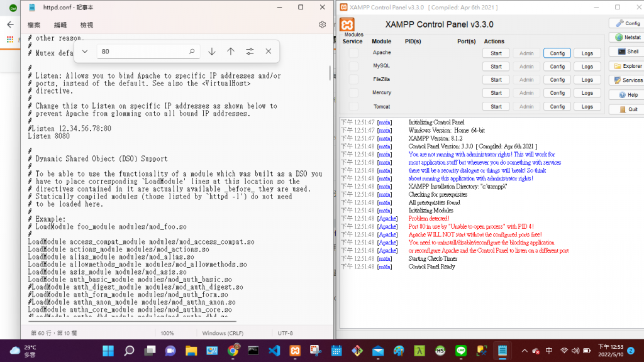This screenshot has height=362, width=644.
Task: View FileZilla Logs
Action: pyautogui.click(x=587, y=80)
